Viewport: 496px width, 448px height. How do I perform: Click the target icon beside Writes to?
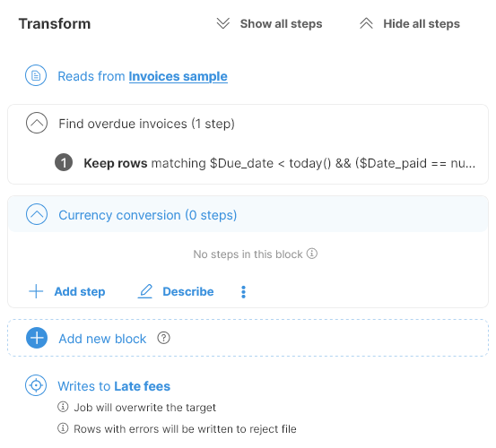tap(36, 385)
